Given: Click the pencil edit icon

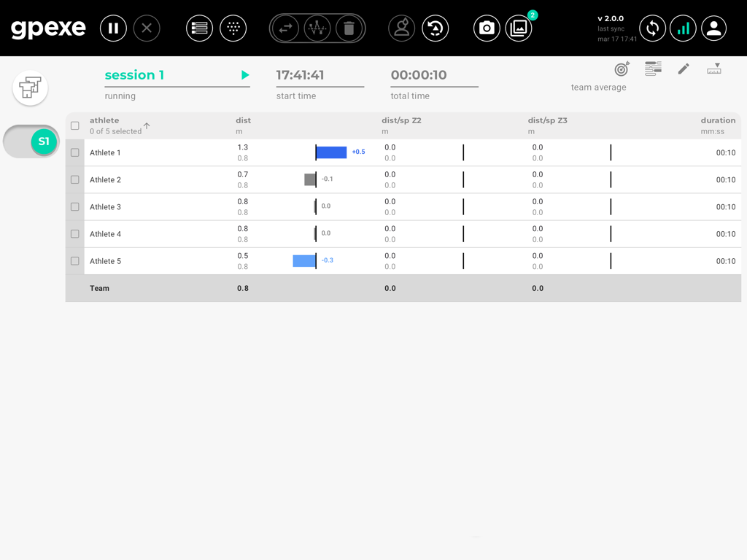Looking at the screenshot, I should (684, 68).
